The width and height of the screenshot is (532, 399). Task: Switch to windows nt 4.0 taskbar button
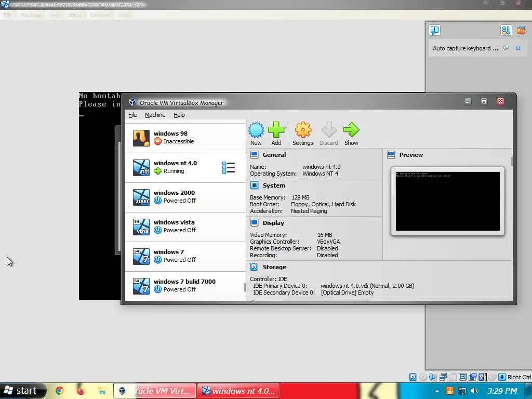238,391
